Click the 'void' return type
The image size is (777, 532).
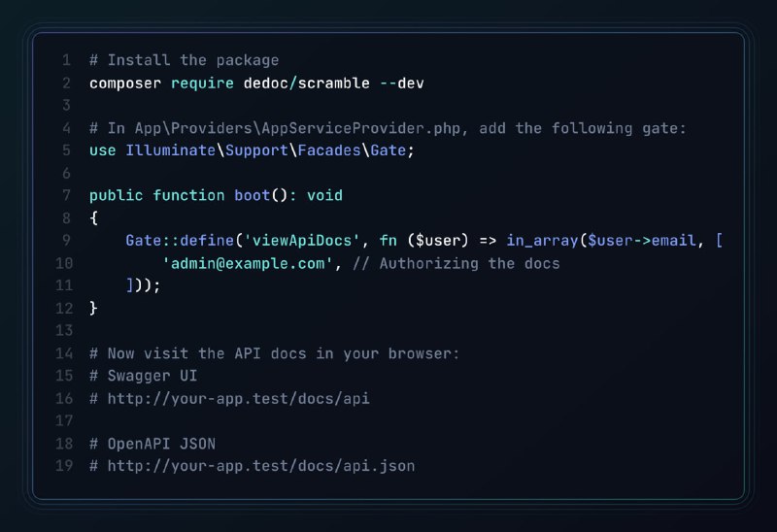point(324,195)
